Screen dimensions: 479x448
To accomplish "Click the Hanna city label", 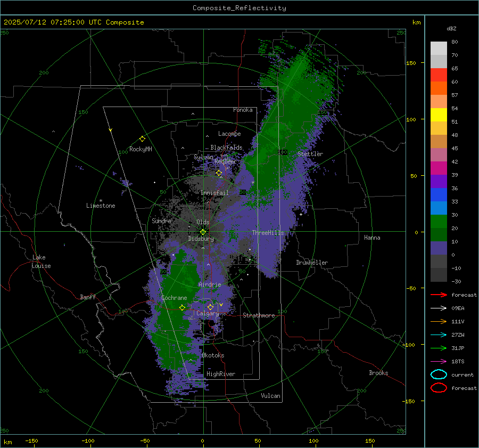I will (x=372, y=238).
